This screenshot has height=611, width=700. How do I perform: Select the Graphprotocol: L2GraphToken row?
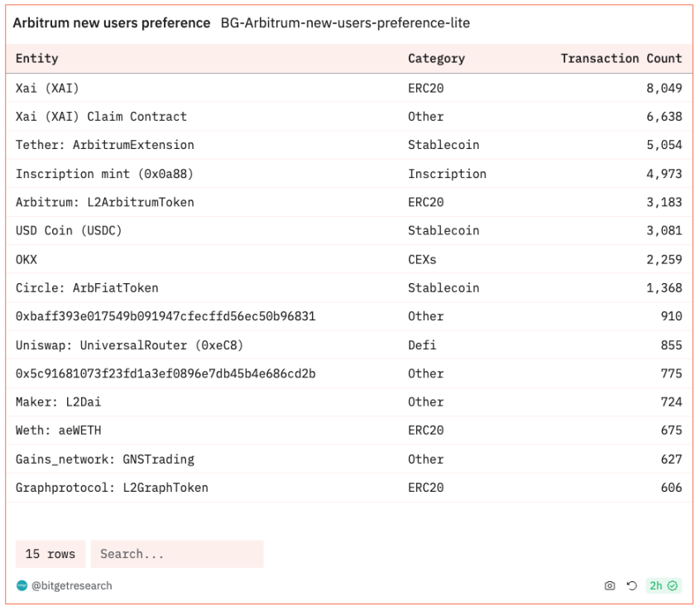point(112,488)
